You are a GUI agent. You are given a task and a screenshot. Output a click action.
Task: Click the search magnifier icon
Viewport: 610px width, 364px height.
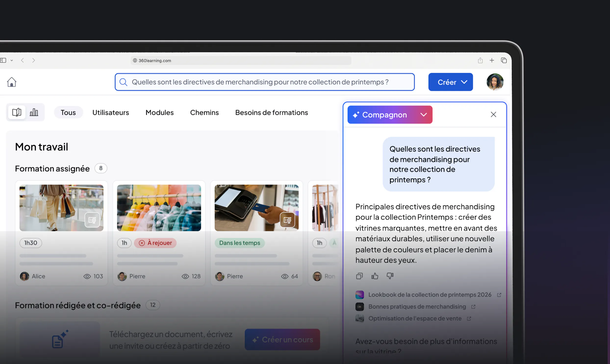point(123,82)
